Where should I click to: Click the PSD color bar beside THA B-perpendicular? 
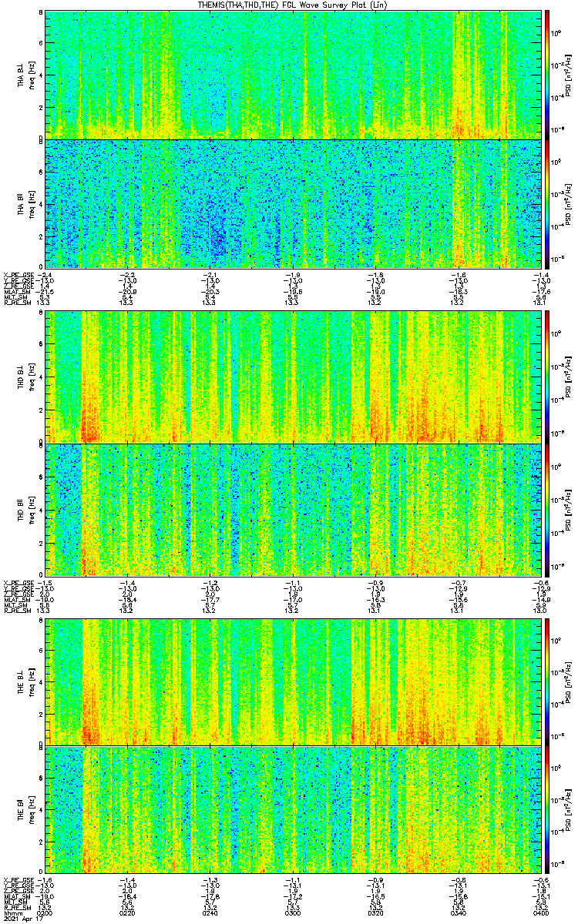coord(547,74)
